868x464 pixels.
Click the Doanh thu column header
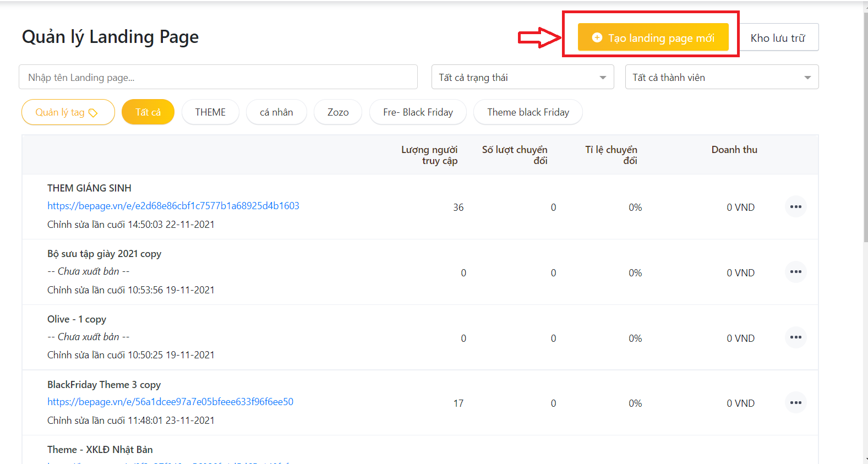734,150
